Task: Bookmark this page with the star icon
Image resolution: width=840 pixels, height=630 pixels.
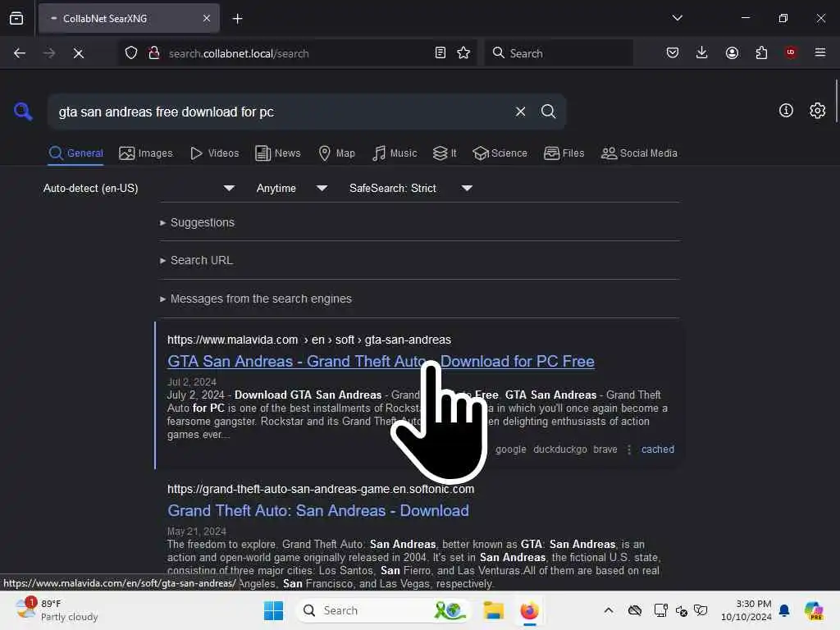Action: coord(463,53)
